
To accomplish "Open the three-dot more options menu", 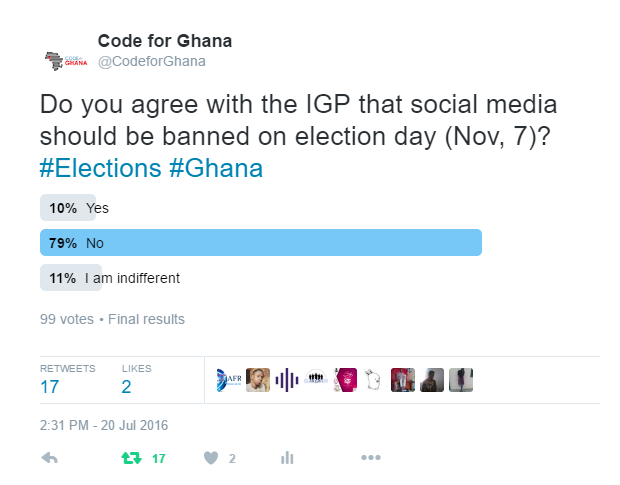I will pos(371,458).
